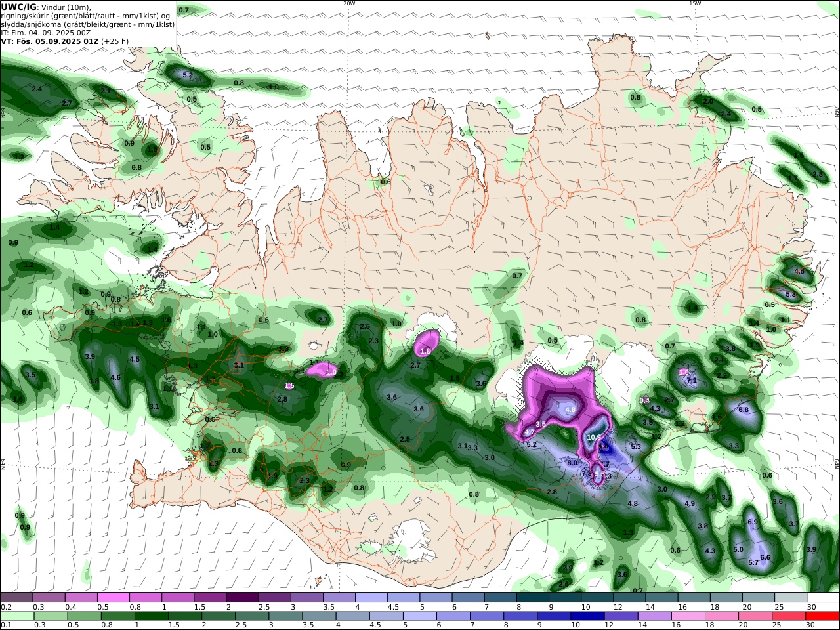Click the 'rigning/skúrir (grænt/blátt/rautt' legend description line
The image size is (840, 630).
[85, 16]
